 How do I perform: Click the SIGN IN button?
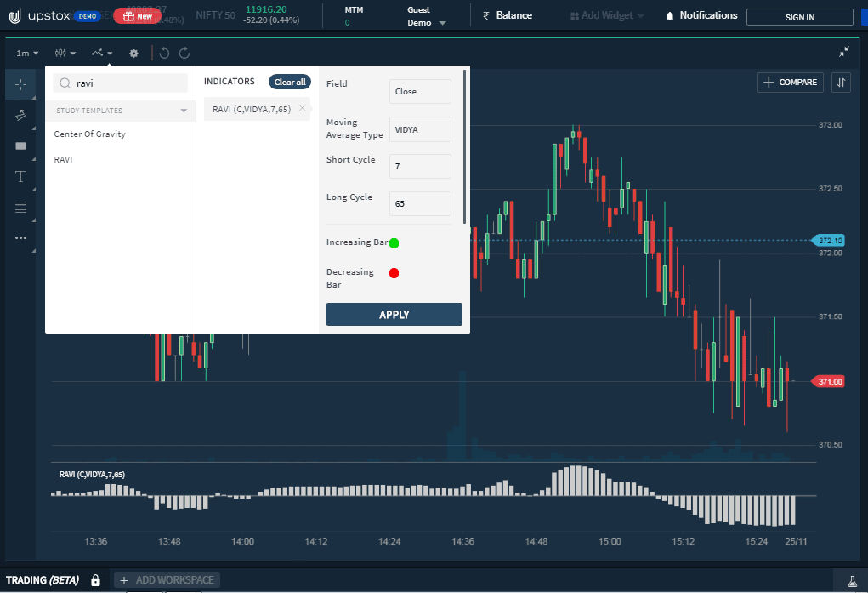click(799, 17)
